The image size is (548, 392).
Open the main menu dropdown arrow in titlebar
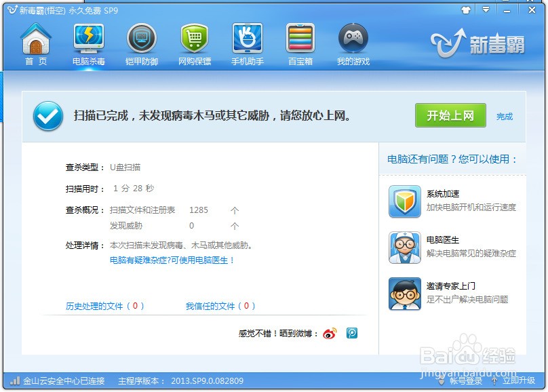(486, 10)
